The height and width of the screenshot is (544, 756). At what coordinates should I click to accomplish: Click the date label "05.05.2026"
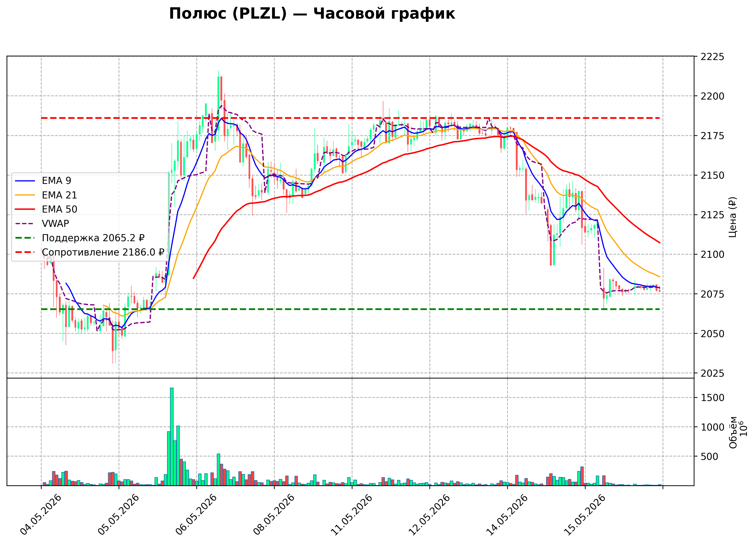[118, 514]
